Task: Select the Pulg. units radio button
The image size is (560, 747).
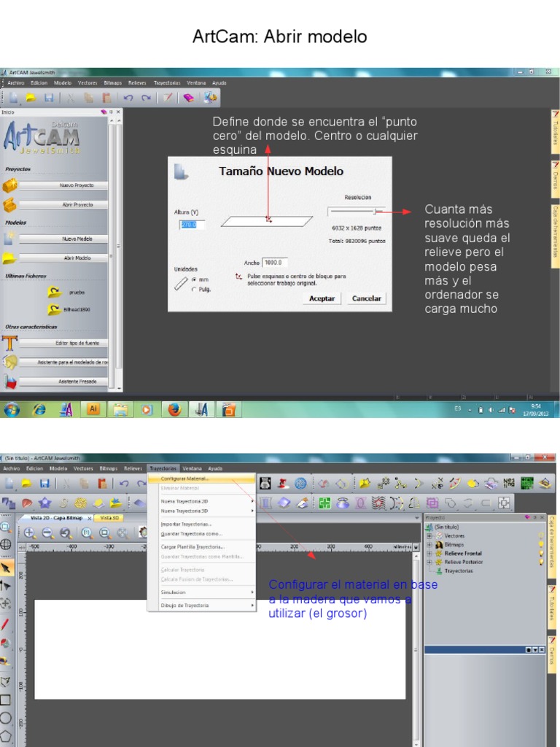Action: click(194, 289)
